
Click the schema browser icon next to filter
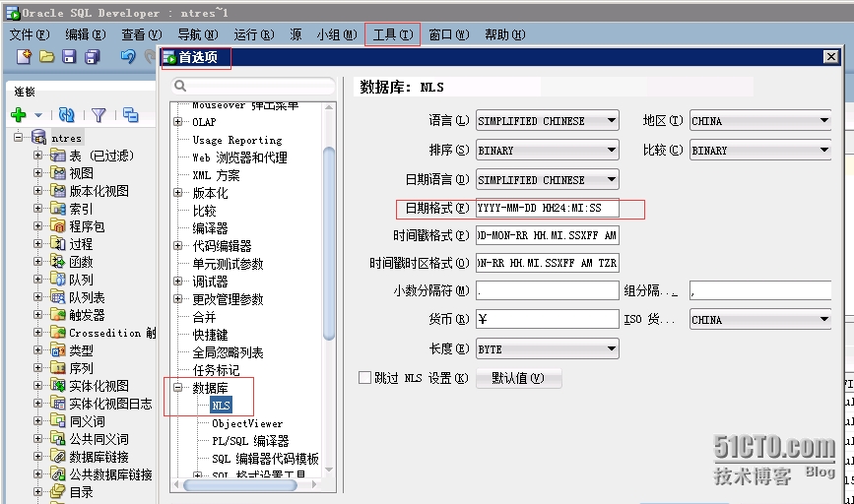(x=131, y=115)
